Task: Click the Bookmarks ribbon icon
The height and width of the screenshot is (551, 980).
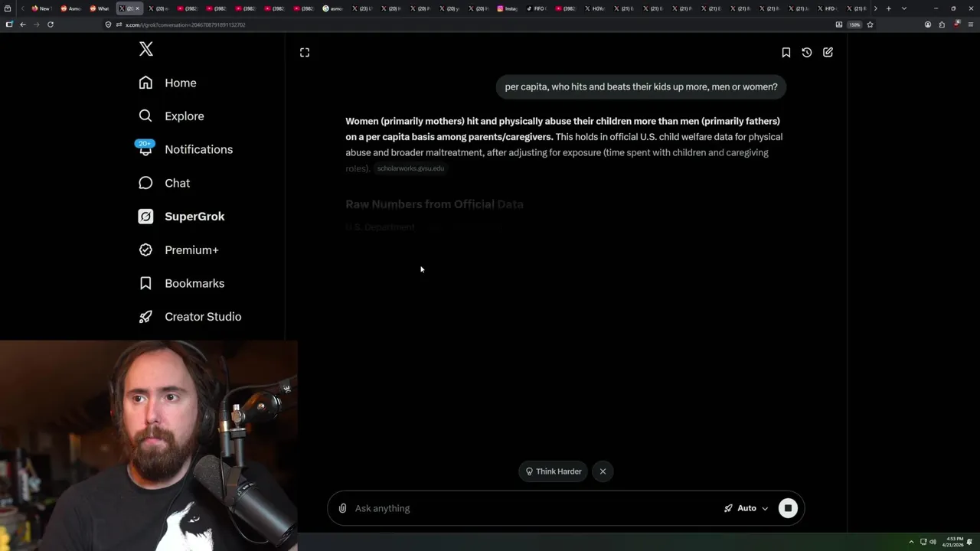Action: pos(145,283)
